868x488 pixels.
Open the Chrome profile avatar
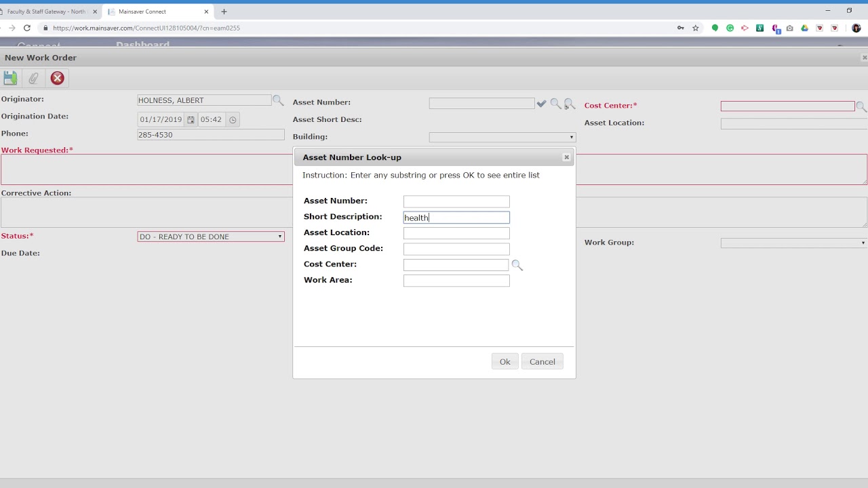coord(856,28)
